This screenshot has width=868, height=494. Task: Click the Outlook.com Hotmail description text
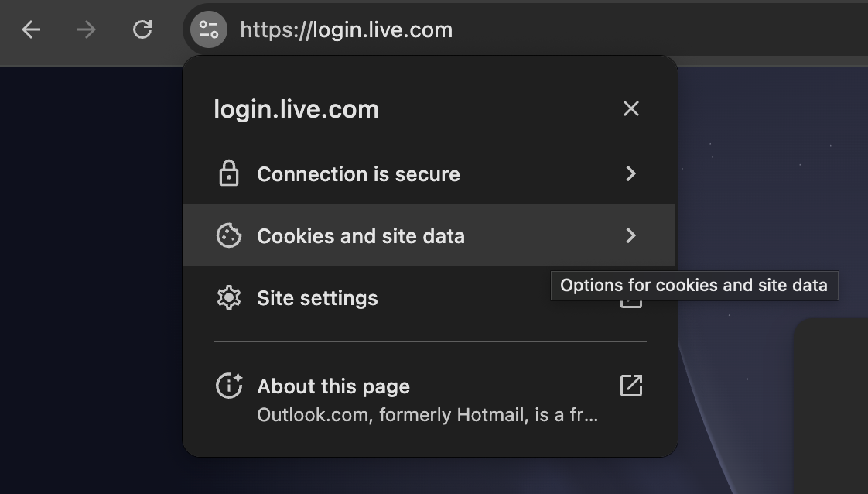(x=426, y=415)
